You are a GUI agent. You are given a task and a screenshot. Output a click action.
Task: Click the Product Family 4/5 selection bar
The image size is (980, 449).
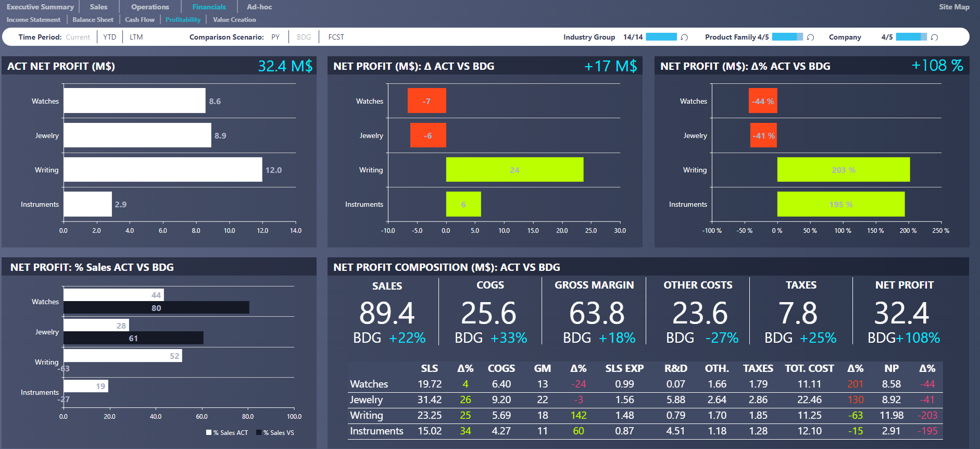(787, 37)
